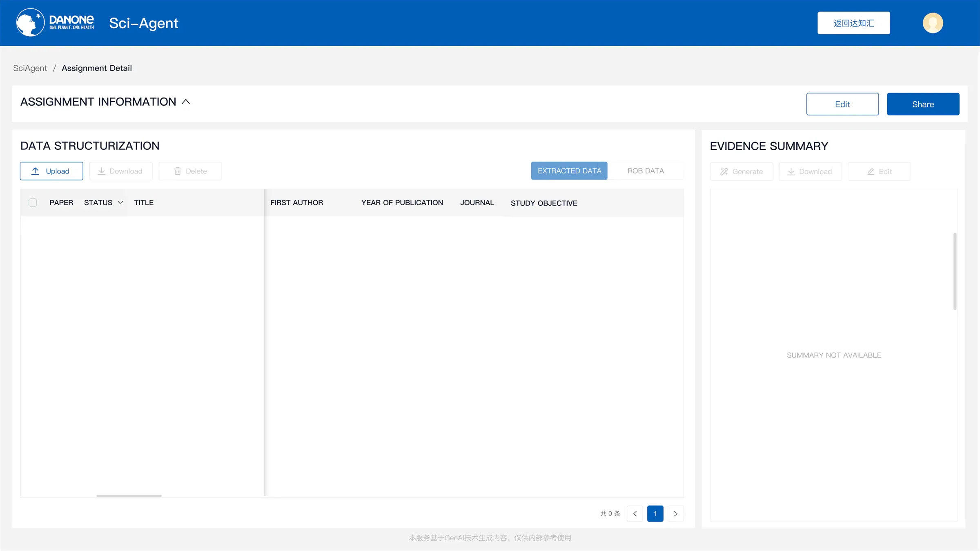Viewport: 980px width, 551px height.
Task: Click the horizontal table scrollbar
Action: pyautogui.click(x=129, y=495)
